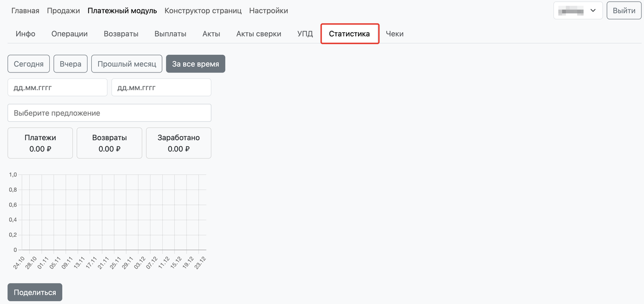Select the Вчера period filter
644x304 pixels.
pos(70,64)
